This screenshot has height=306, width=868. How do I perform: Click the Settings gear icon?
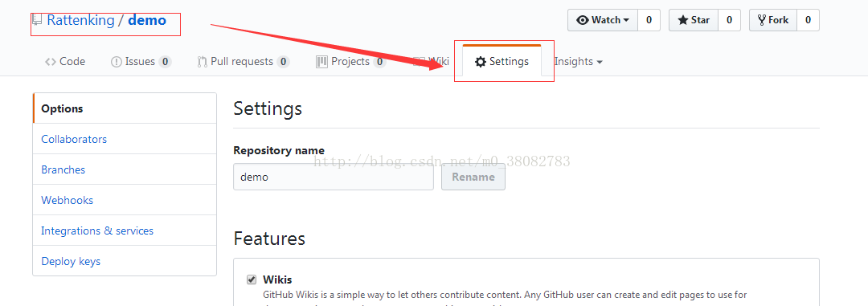click(x=481, y=61)
